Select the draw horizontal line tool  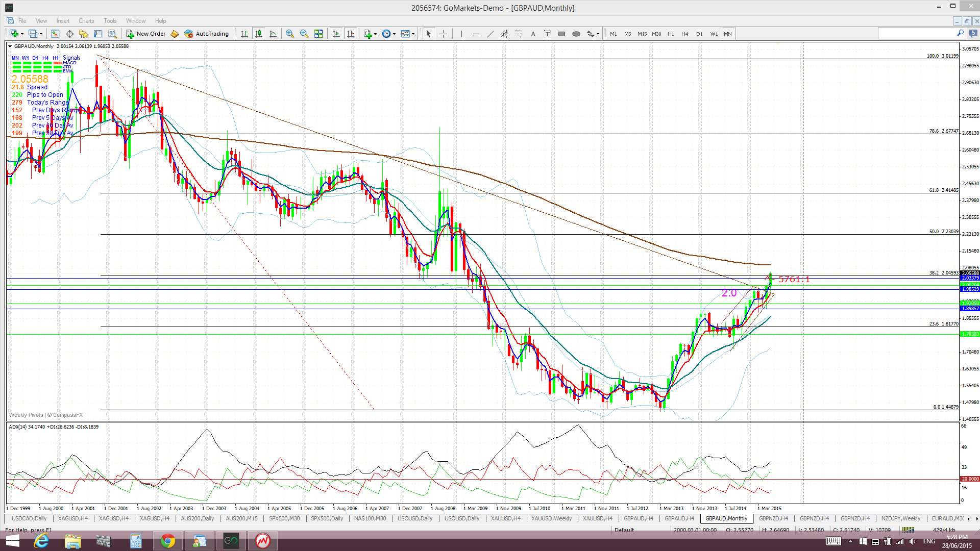[476, 34]
